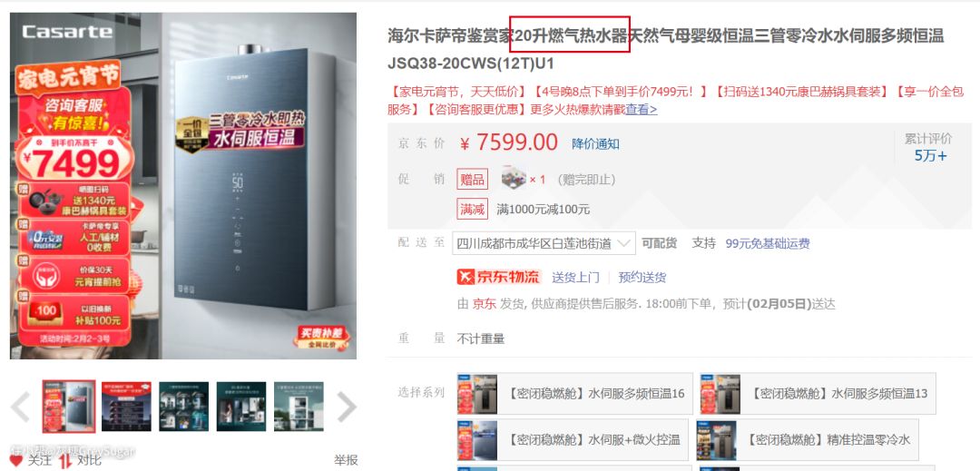This screenshot has height=471, width=980.
Task: Click the 满减 discount tag
Action: 473,210
